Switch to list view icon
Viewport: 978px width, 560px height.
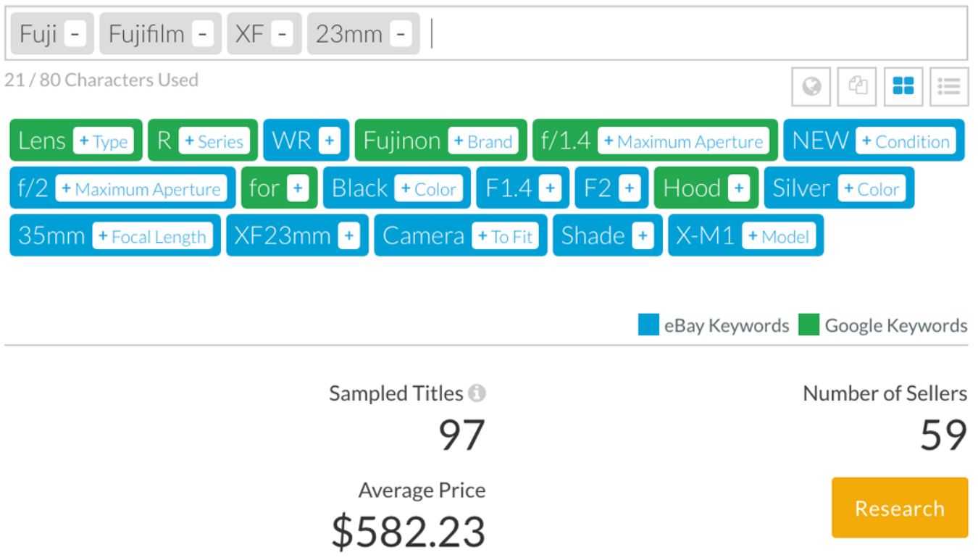coord(948,87)
